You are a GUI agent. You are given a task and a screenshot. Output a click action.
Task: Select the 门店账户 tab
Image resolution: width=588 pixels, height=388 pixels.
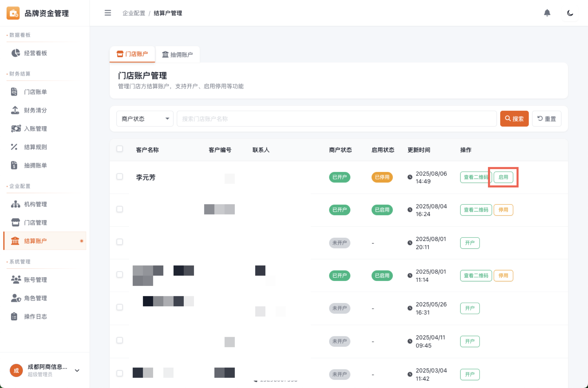click(132, 54)
